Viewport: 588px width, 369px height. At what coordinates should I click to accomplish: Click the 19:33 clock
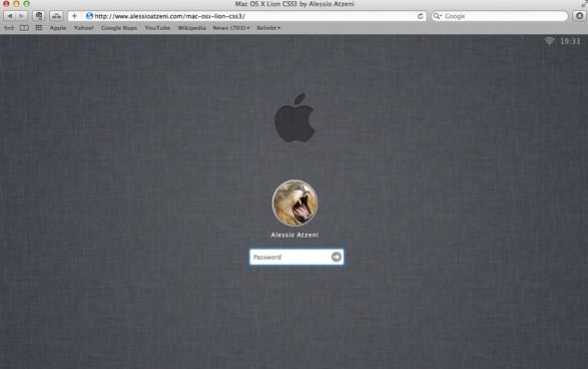point(570,41)
